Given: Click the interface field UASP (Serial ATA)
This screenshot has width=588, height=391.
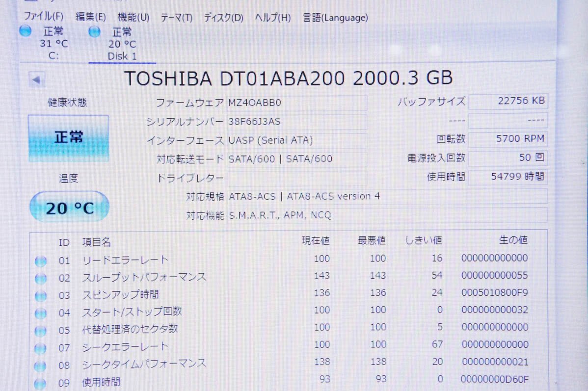Looking at the screenshot, I should point(296,140).
